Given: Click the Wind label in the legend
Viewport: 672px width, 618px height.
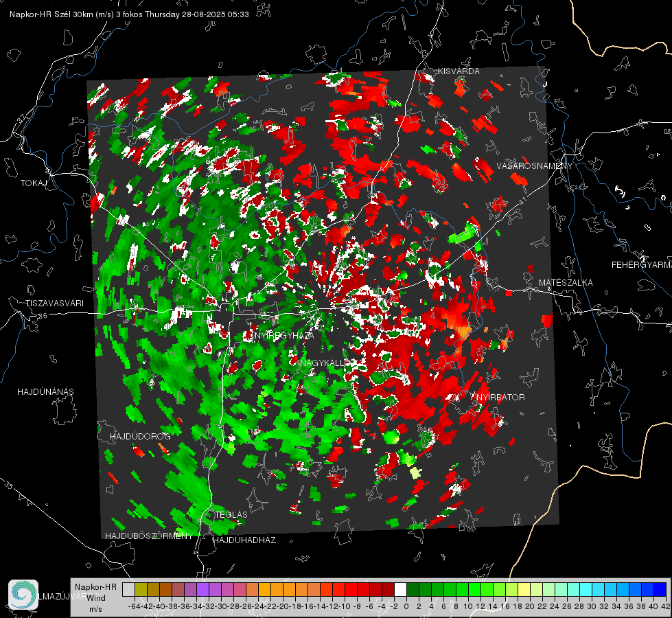Looking at the screenshot, I should pos(95,598).
